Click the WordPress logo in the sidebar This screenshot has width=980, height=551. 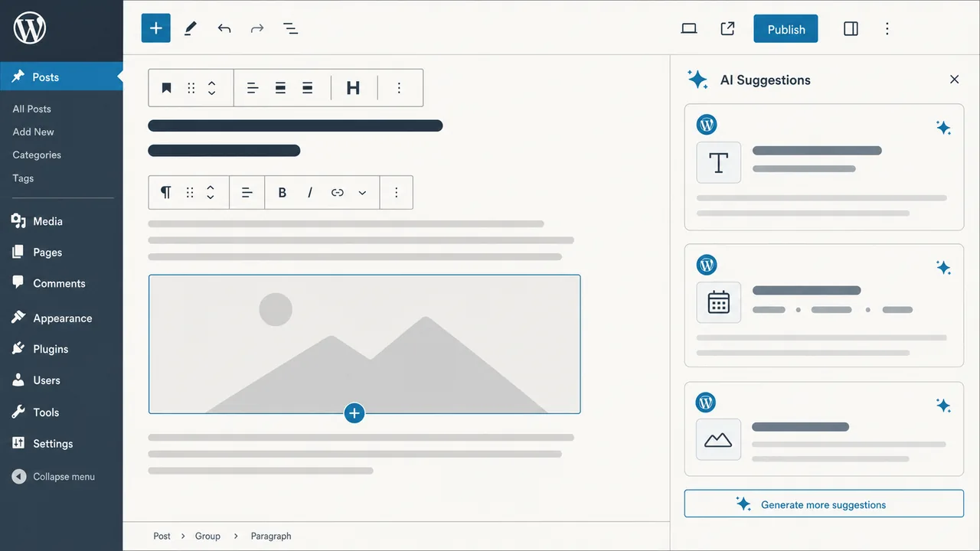coord(30,28)
